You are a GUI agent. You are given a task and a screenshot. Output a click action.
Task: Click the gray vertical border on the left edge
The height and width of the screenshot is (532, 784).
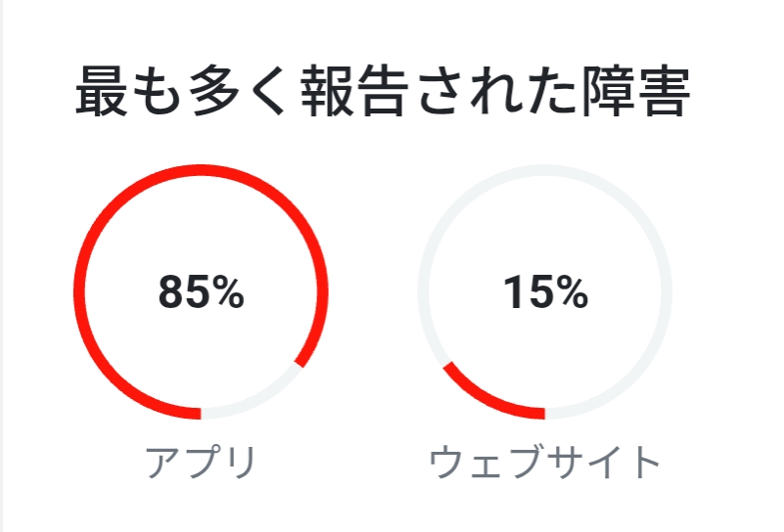[x=3, y=266]
